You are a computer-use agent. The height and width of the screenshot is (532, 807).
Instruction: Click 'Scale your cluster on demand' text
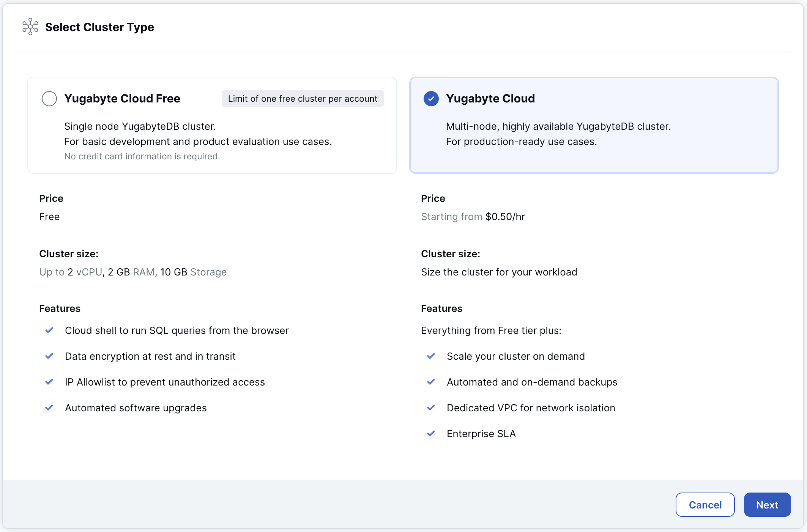(x=516, y=356)
